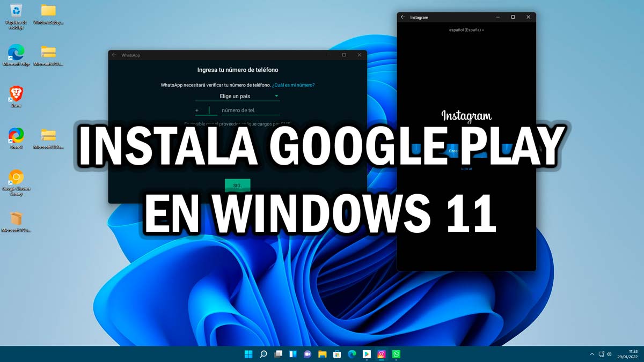The width and height of the screenshot is (644, 362).
Task: Minimize the Instagram window
Action: 497,17
